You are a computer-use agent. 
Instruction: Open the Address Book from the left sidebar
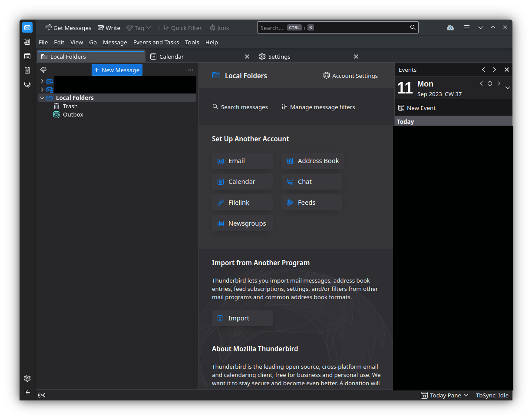[27, 42]
